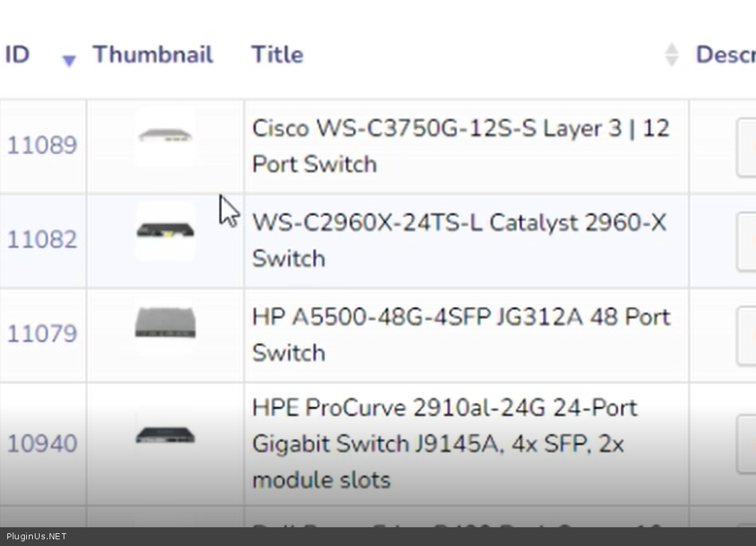The width and height of the screenshot is (756, 546).
Task: Select the WS-C2960X-24TS-L Catalyst title cell
Action: pyautogui.click(x=459, y=241)
